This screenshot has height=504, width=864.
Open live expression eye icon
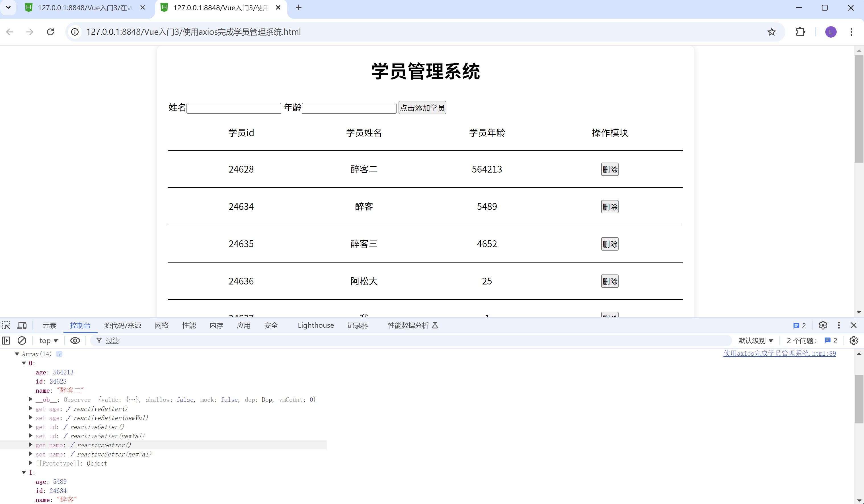coord(75,341)
